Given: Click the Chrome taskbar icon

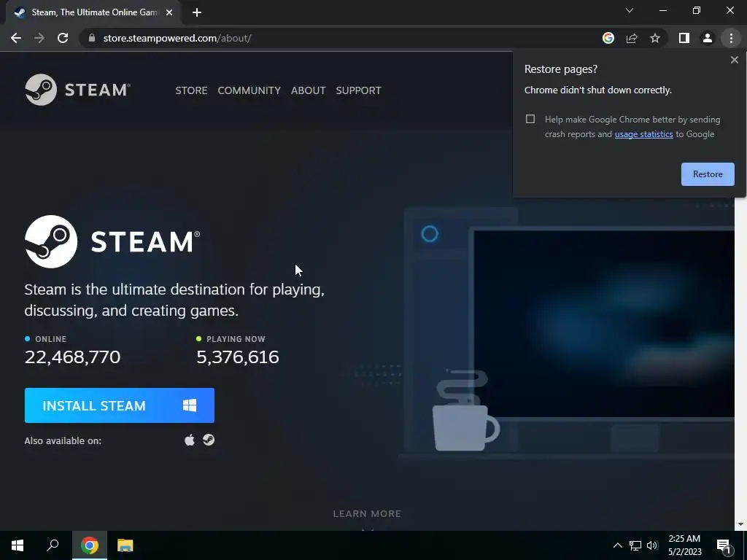Looking at the screenshot, I should 90,545.
